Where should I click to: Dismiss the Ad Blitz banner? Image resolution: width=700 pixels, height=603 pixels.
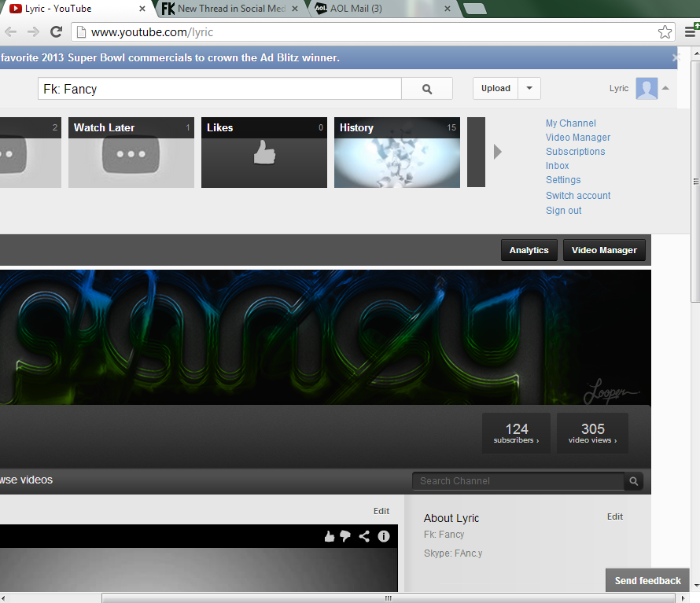click(x=676, y=57)
